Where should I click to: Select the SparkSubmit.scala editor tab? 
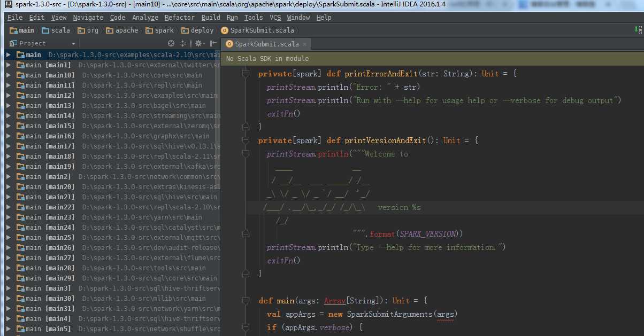(266, 44)
